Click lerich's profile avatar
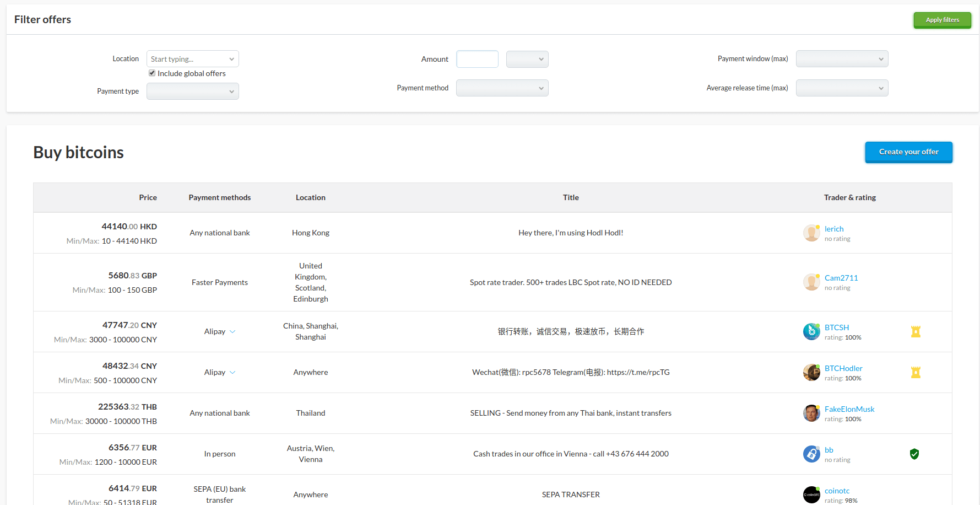Viewport: 980px width, 505px height. click(811, 233)
